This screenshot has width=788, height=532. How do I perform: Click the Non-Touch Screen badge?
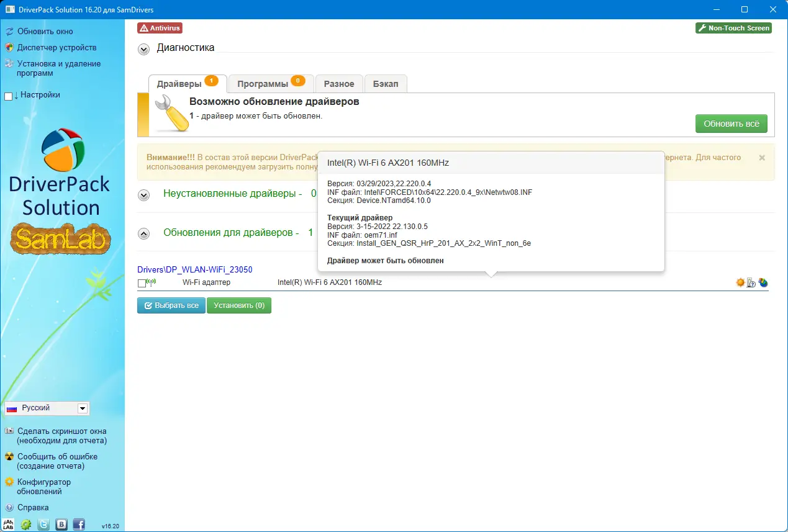click(733, 28)
